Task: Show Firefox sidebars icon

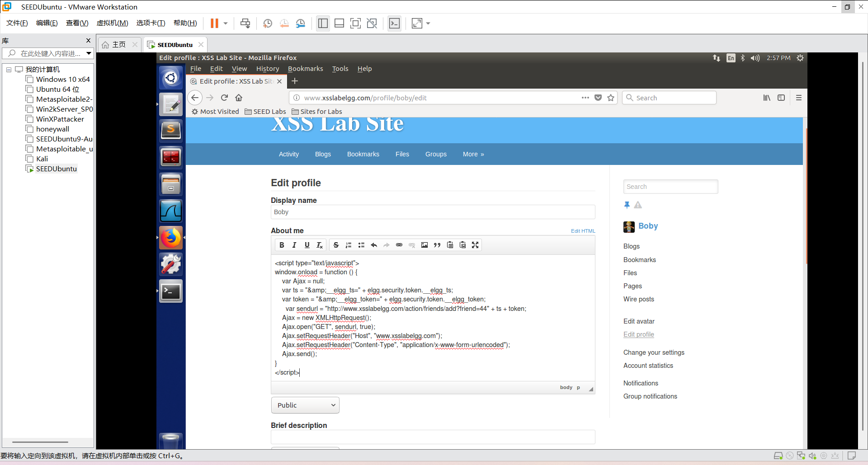Action: [781, 98]
